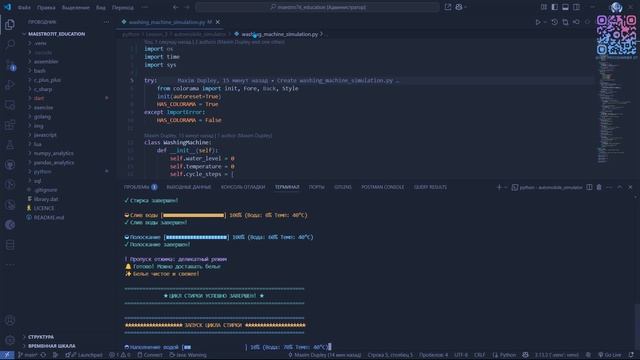
Task: Click the Go Live button in status bar
Action: (610, 355)
